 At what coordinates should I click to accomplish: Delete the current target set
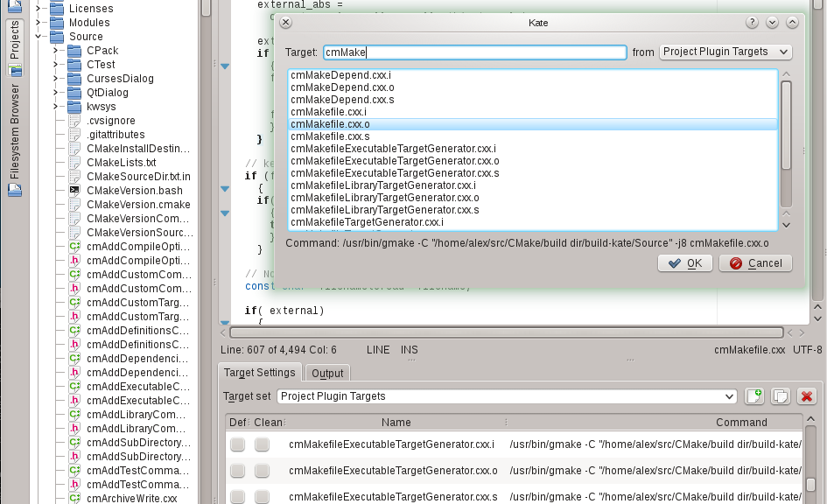pyautogui.click(x=807, y=396)
